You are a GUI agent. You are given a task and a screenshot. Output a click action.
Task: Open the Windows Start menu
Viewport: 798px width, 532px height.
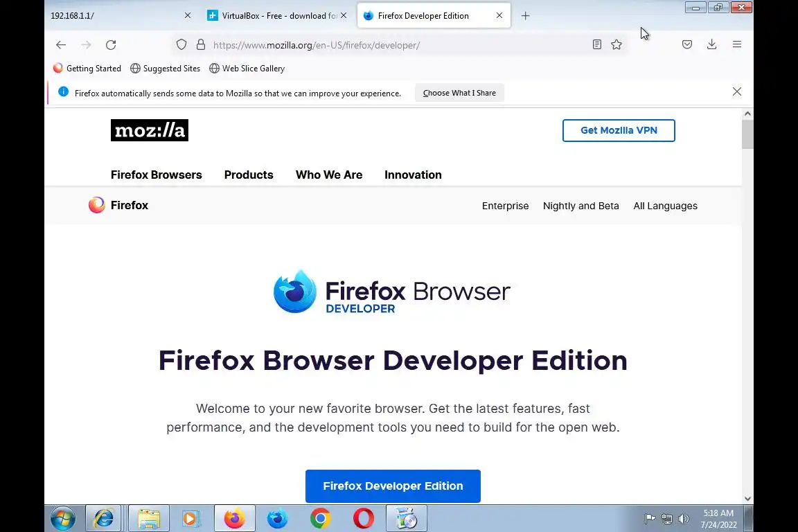tap(63, 519)
